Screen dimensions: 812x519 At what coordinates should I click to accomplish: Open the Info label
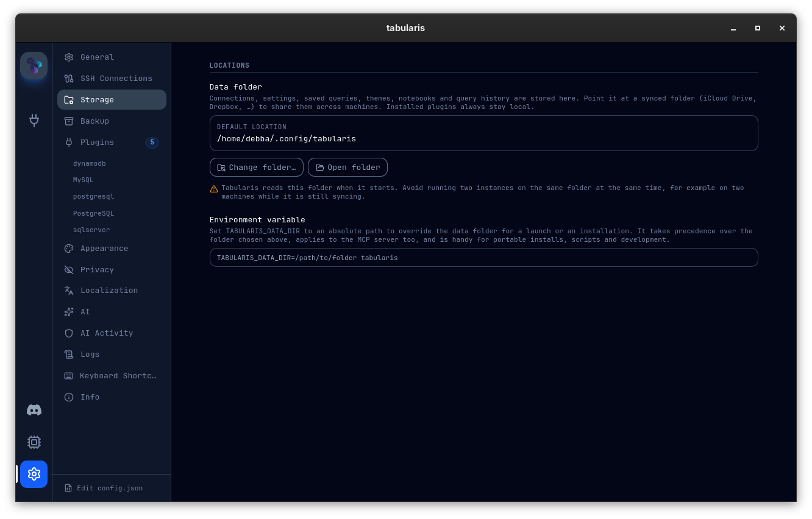coord(90,397)
